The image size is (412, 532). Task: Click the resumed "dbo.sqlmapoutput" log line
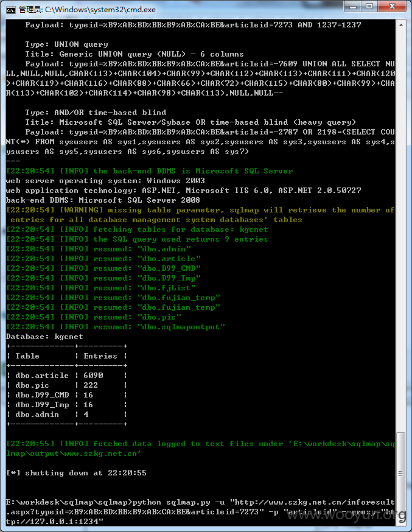tap(116, 327)
